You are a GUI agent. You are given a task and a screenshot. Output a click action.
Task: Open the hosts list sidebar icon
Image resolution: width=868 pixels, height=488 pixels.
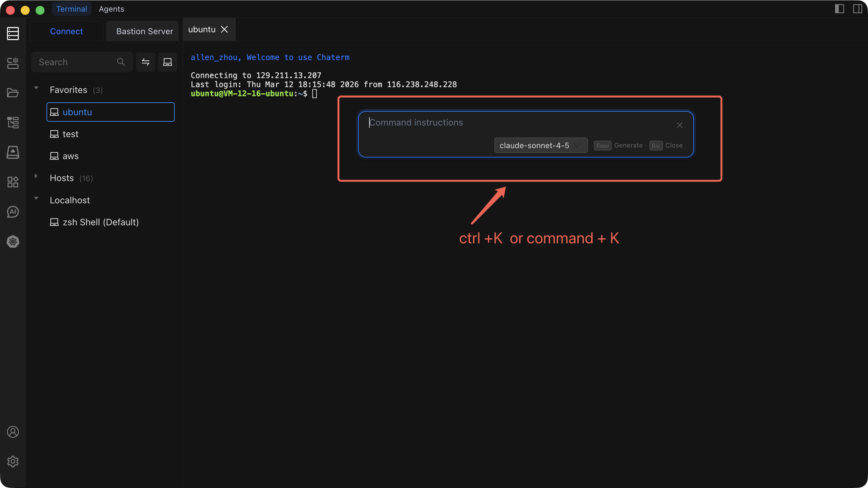tap(13, 33)
